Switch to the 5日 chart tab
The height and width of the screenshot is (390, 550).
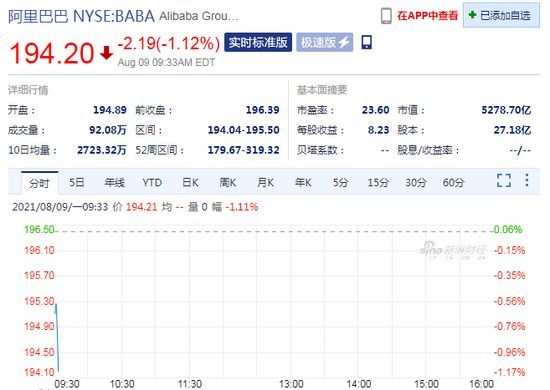click(76, 182)
